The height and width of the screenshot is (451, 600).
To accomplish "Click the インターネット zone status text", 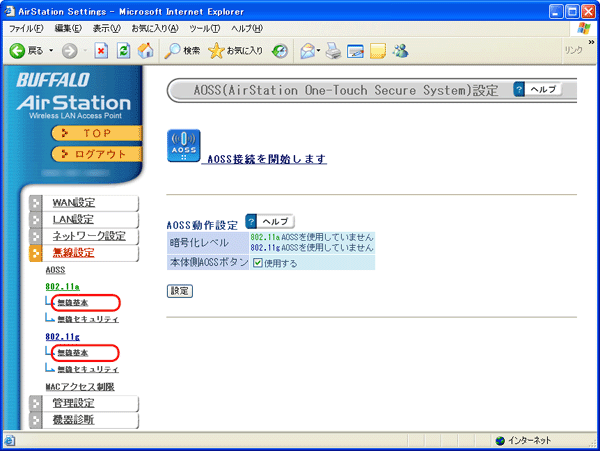I will click(x=529, y=441).
